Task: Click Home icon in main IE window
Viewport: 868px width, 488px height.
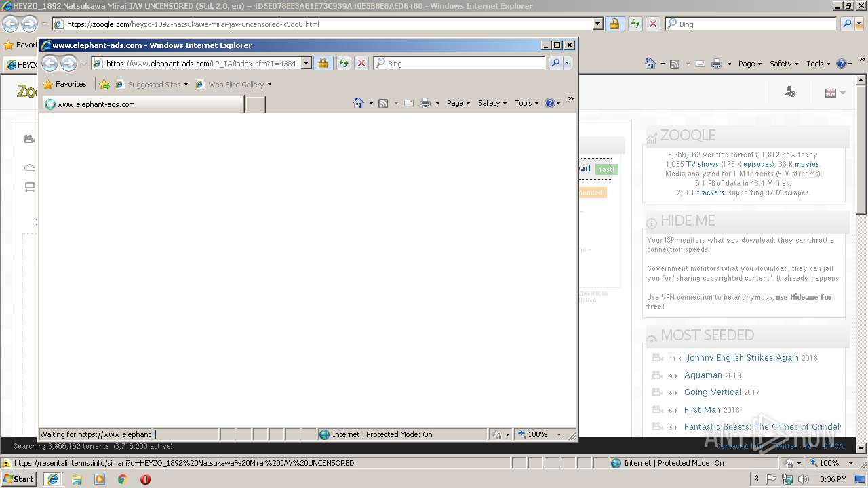Action: pyautogui.click(x=650, y=64)
